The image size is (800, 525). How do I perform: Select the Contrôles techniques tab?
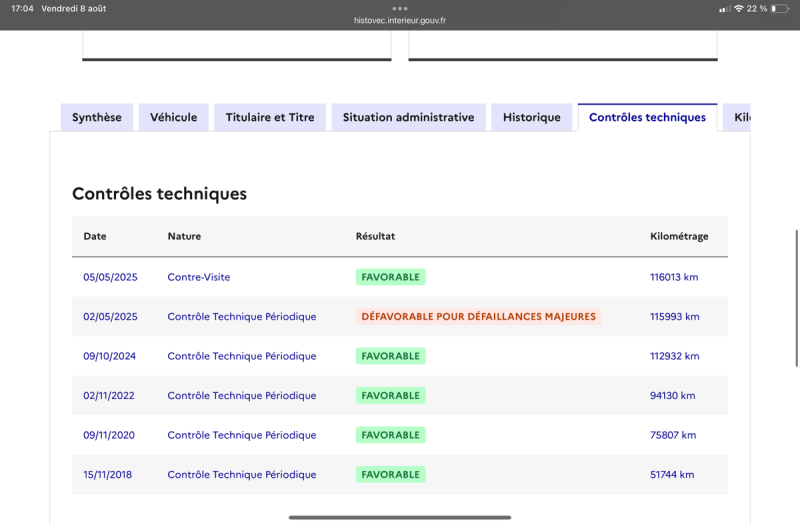(647, 117)
